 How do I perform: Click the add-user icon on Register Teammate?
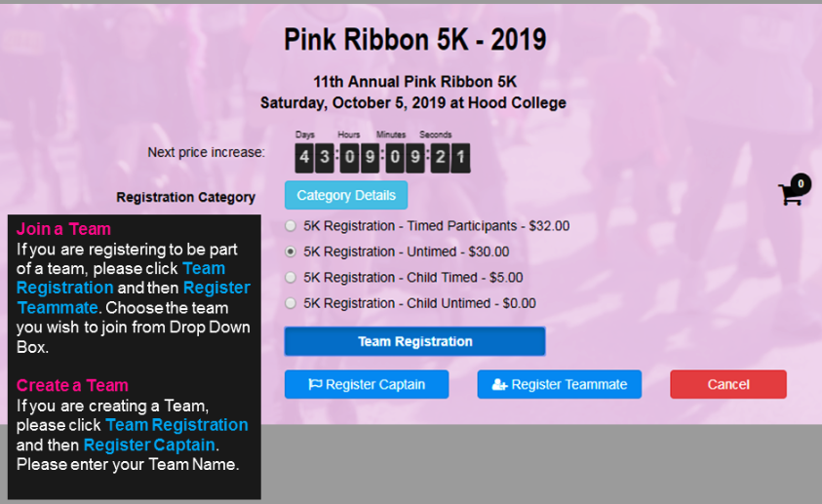tap(499, 384)
